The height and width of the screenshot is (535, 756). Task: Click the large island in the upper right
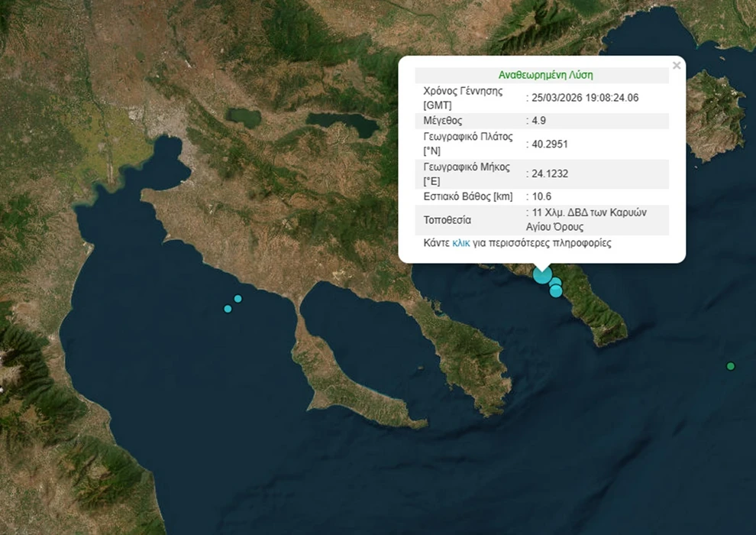714,115
